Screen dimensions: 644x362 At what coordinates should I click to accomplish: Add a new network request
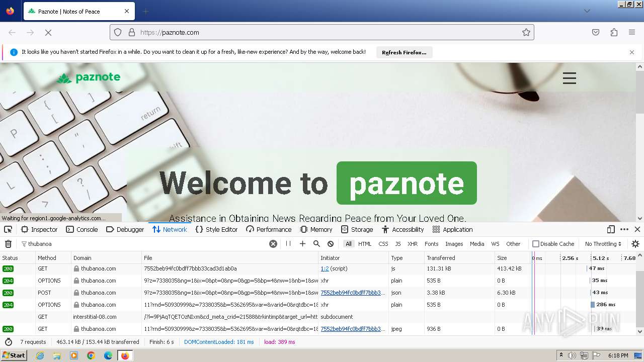(x=302, y=244)
